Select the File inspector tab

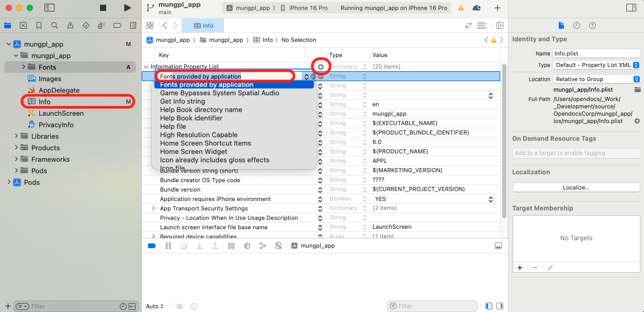coord(561,25)
